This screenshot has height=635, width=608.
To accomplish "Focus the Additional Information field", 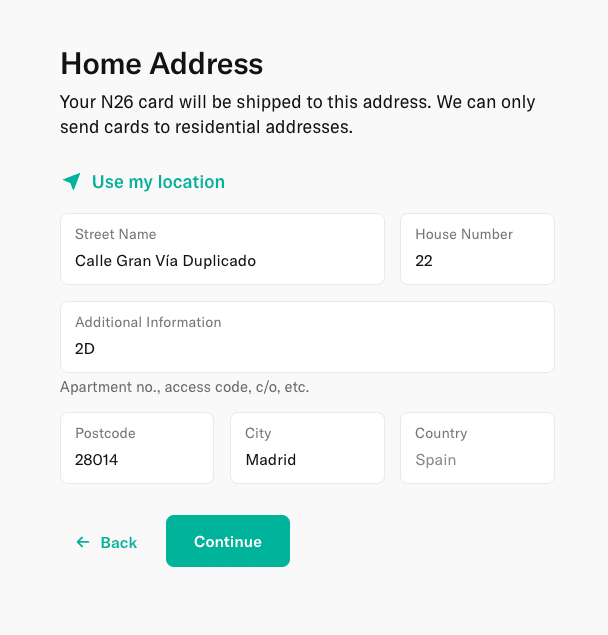I will pyautogui.click(x=307, y=337).
